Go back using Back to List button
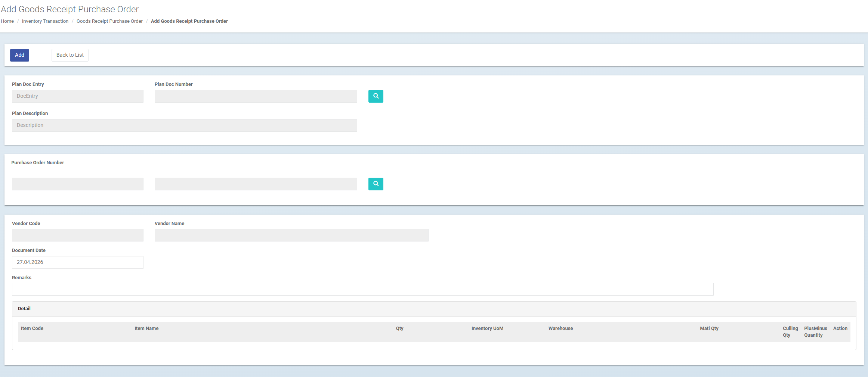The image size is (868, 377). coord(70,55)
